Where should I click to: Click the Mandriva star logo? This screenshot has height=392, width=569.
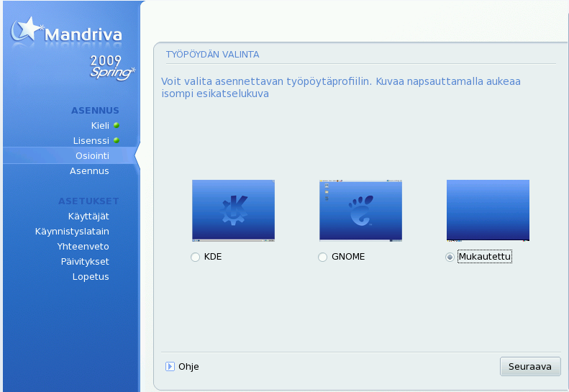pos(26,29)
